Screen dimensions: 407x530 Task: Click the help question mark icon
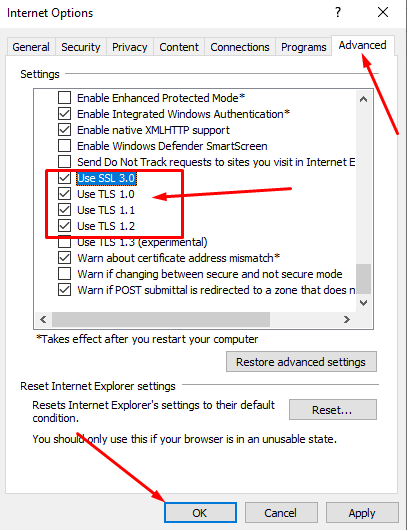(338, 13)
